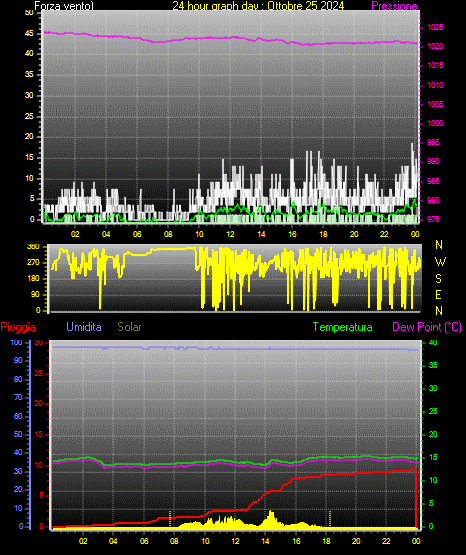Click the Temperatura legend label
The height and width of the screenshot is (555, 466).
pyautogui.click(x=343, y=327)
